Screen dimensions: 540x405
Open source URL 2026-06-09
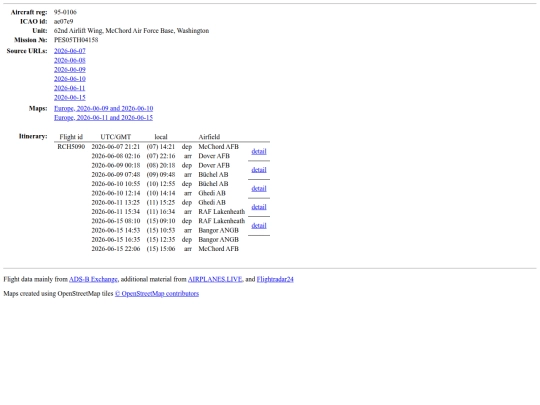pos(70,70)
